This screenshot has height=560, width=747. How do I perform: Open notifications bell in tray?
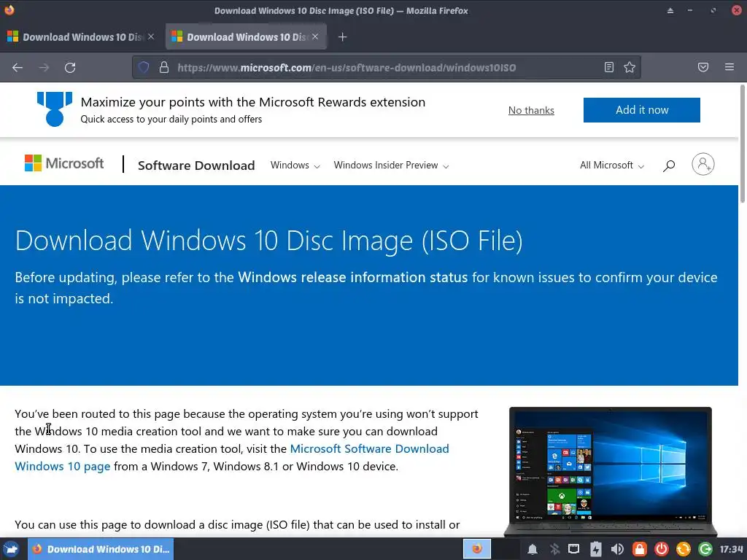(533, 550)
